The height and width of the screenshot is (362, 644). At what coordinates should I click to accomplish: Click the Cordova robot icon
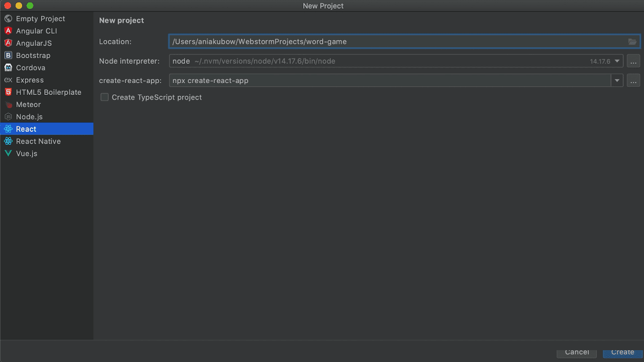(x=8, y=68)
